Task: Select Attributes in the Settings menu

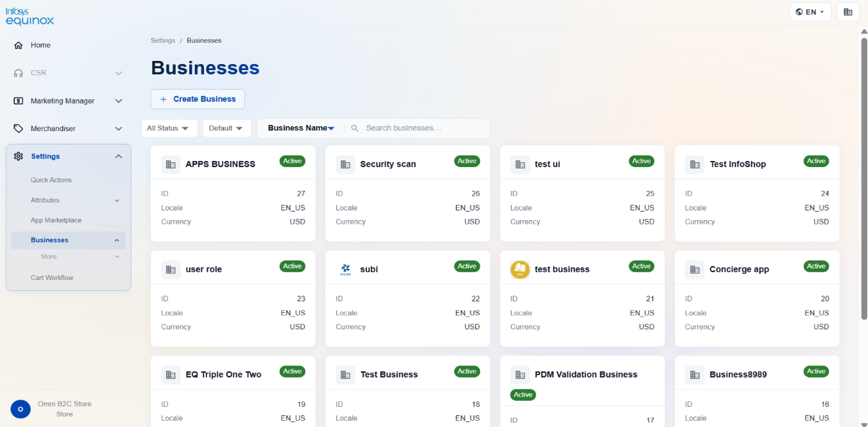Action: (x=45, y=200)
